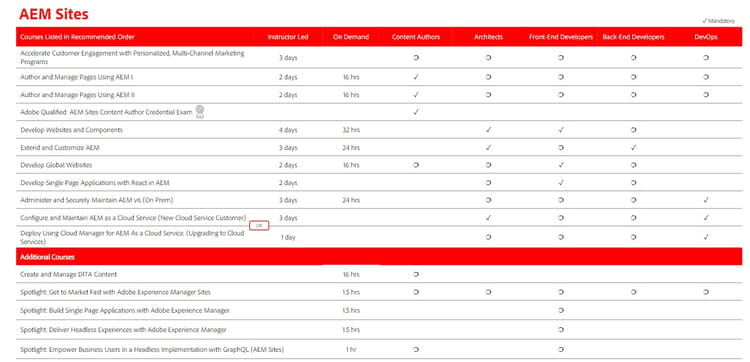The image size is (750, 362).
Task: Click Front-End Developers circle for Spotlight: Build Single Page Applications
Action: click(561, 310)
